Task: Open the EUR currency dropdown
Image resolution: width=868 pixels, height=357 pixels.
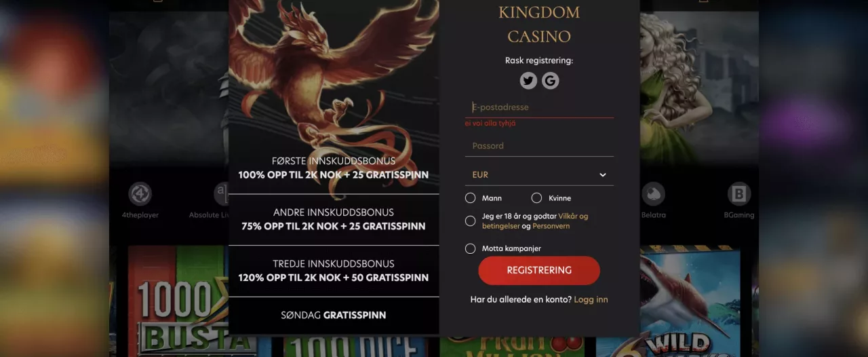Action: (x=539, y=174)
